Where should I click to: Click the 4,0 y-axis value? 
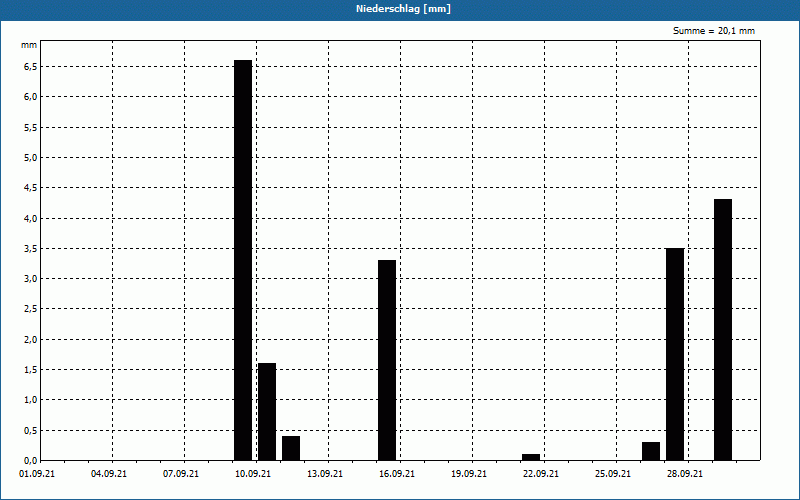31,218
